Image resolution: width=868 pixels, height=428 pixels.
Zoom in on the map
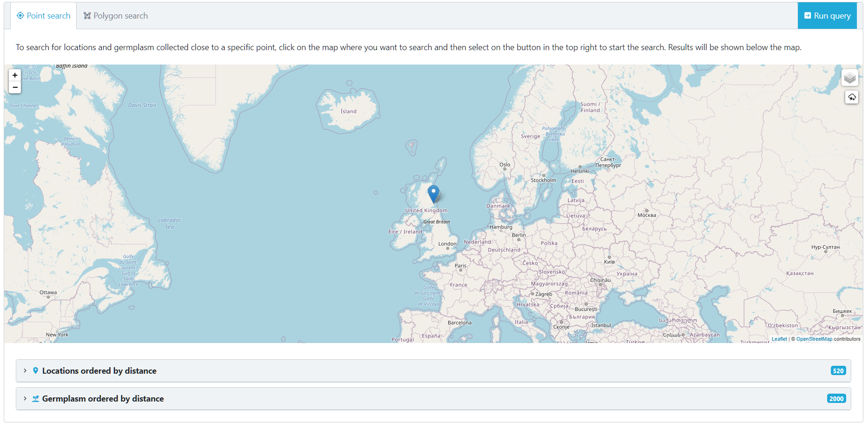pyautogui.click(x=15, y=75)
